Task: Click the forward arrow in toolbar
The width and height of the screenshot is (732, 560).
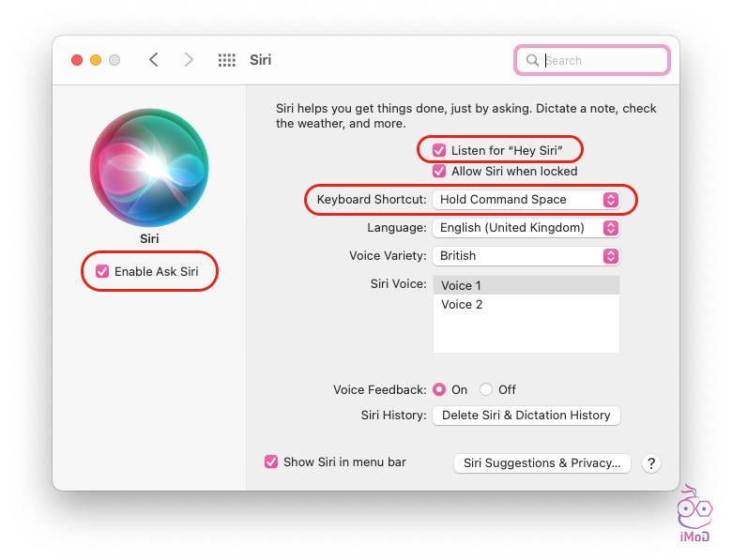Action: tap(189, 60)
